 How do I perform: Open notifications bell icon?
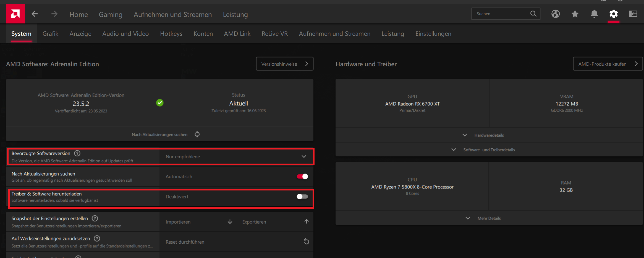coord(594,14)
